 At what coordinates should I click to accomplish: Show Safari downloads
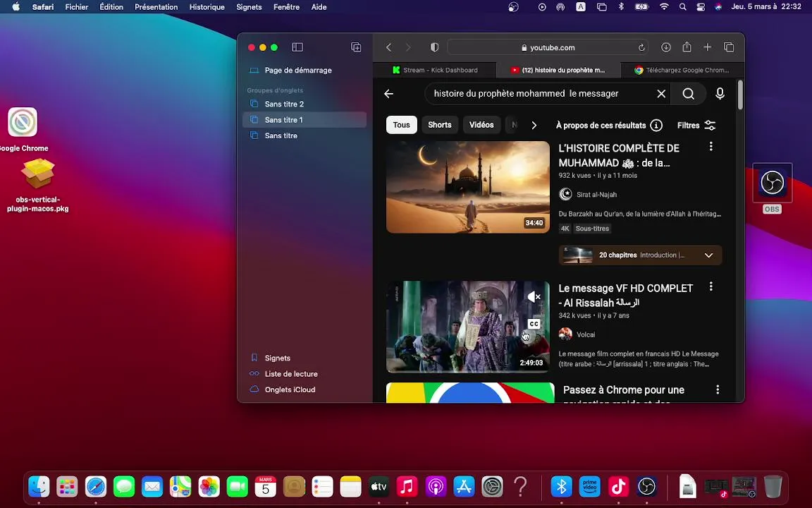click(666, 47)
